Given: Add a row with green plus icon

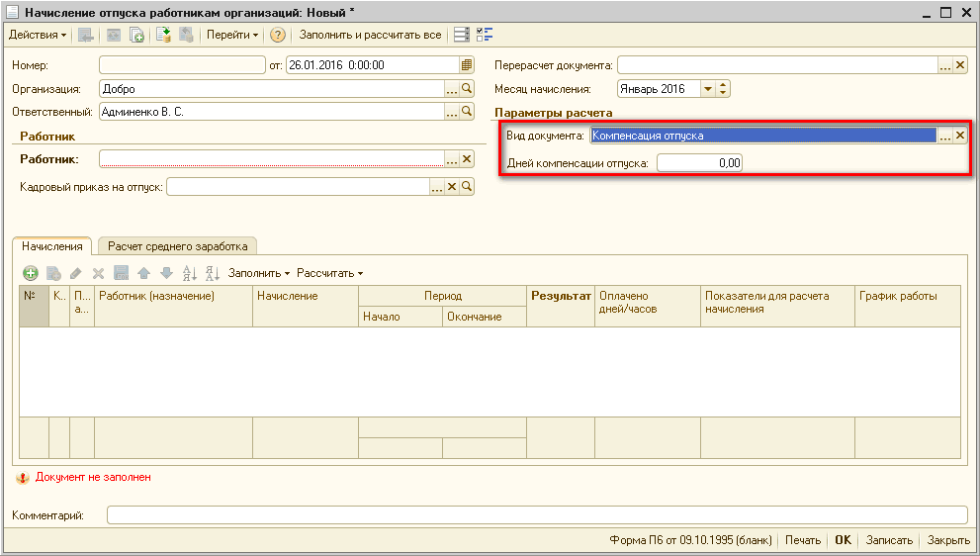Looking at the screenshot, I should point(31,273).
